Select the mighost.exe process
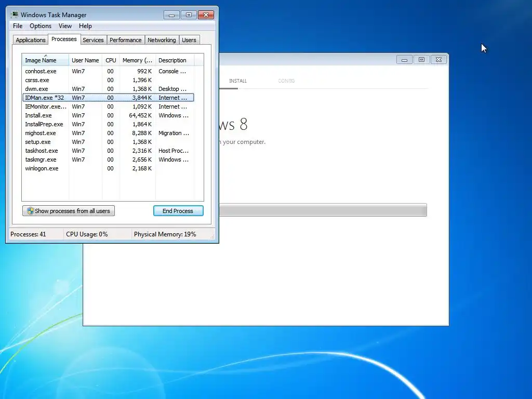The height and width of the screenshot is (399, 532). (x=108, y=133)
